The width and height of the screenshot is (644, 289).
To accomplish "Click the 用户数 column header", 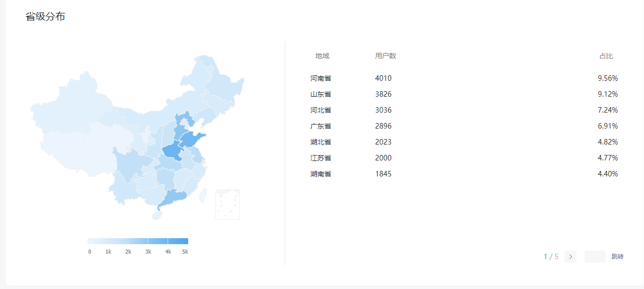I will pyautogui.click(x=386, y=56).
